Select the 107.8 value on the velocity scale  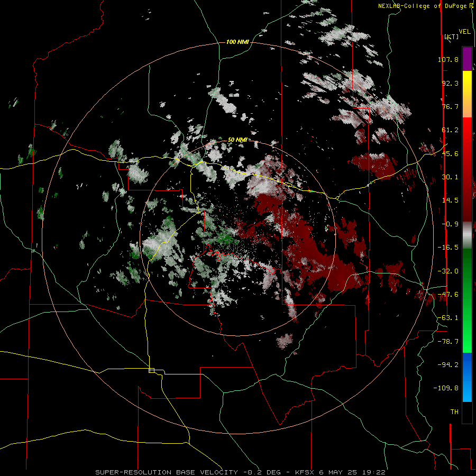point(448,59)
